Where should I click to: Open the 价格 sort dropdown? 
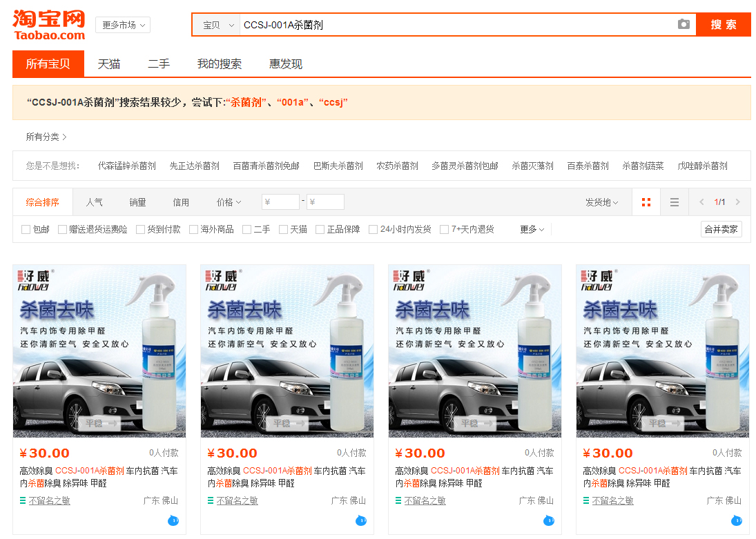point(229,202)
